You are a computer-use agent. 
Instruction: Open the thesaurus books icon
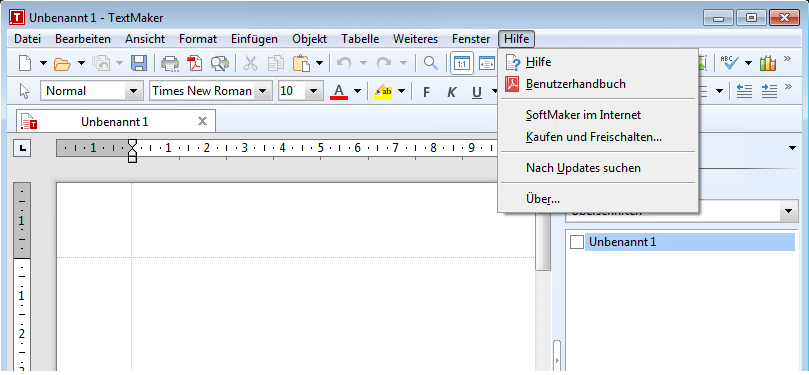(768, 63)
